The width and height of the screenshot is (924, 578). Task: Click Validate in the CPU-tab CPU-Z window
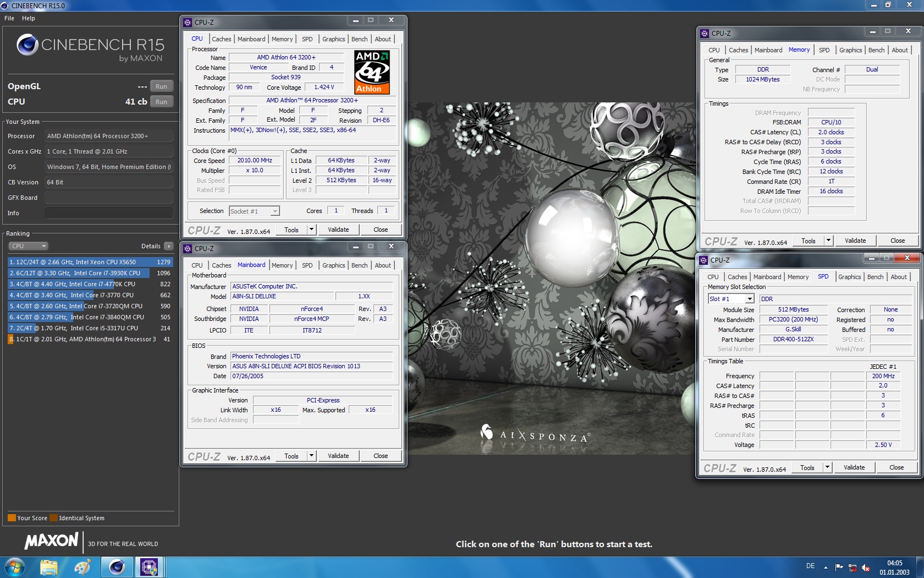338,230
